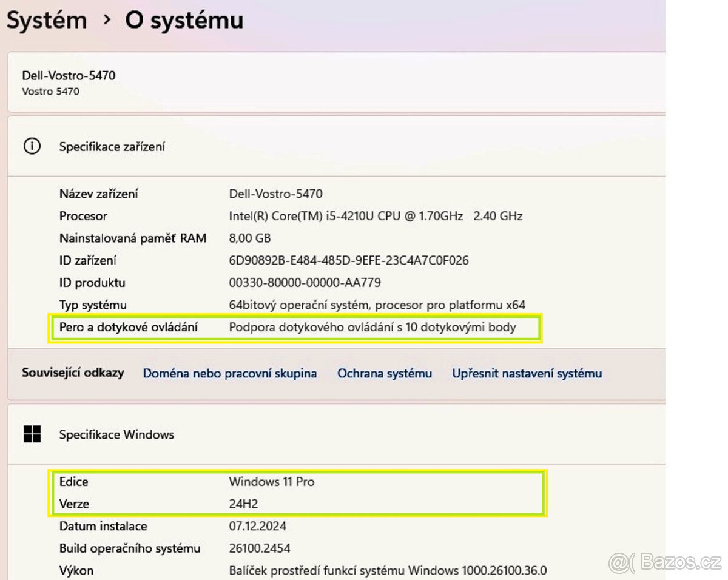Click the ID produktu value 00330-80000-00000-AA779

305,283
